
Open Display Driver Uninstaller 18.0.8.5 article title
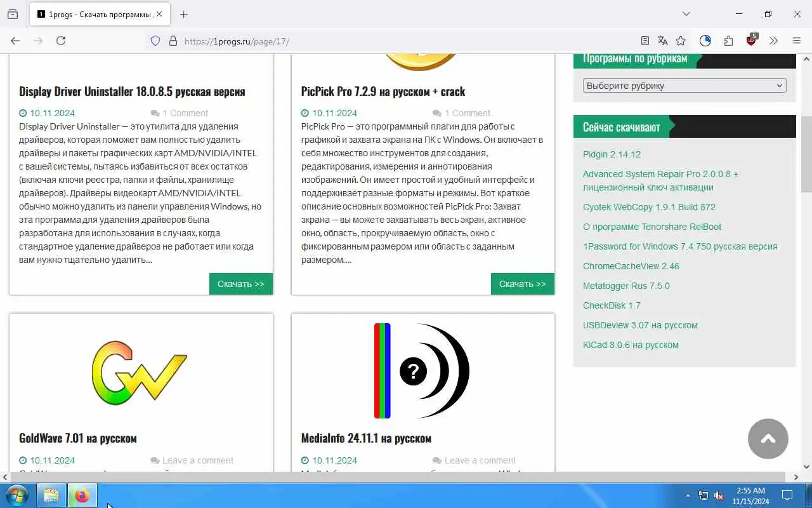(x=132, y=91)
